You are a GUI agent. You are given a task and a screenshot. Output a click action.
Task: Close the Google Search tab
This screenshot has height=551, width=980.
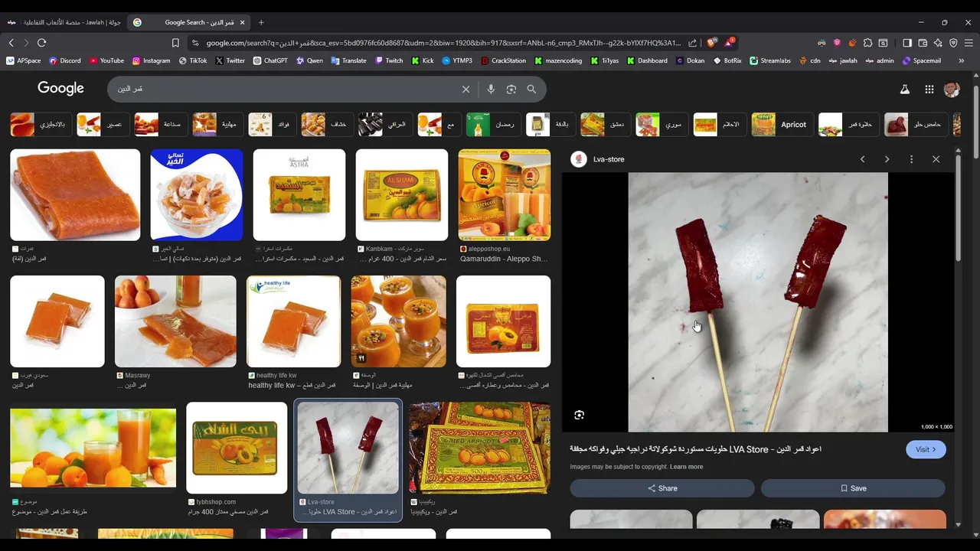click(x=243, y=22)
